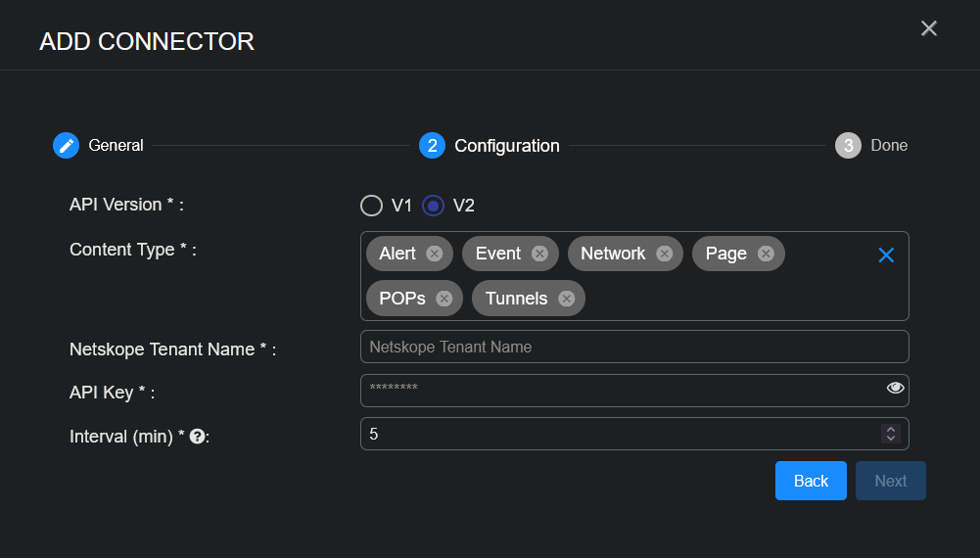Select the V1 API version radio button
The height and width of the screenshot is (558, 980).
(372, 206)
